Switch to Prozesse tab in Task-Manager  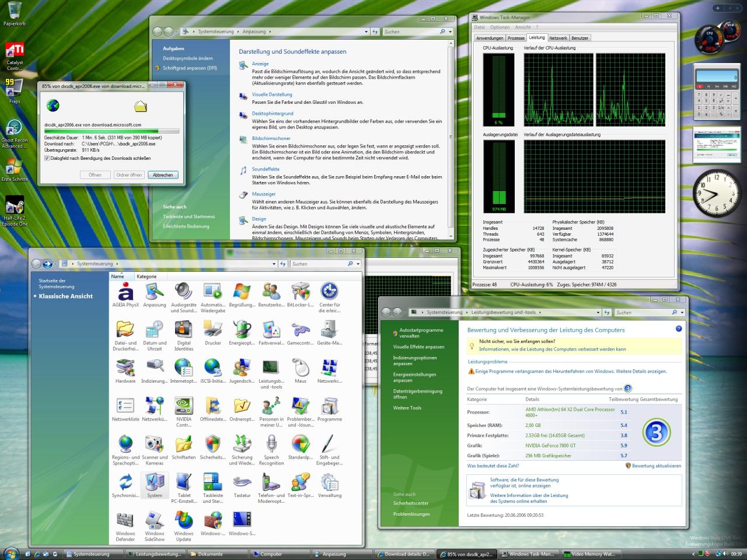516,38
